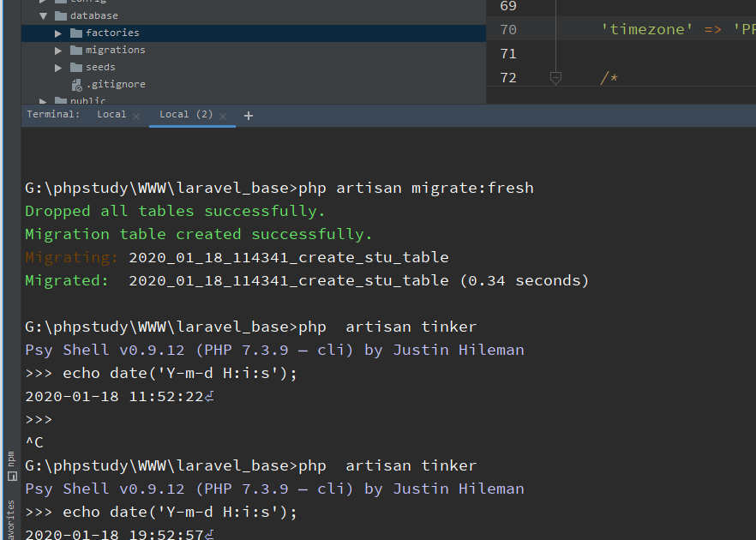The width and height of the screenshot is (756, 540).
Task: Open the Favorites side panel
Action: tap(11, 519)
